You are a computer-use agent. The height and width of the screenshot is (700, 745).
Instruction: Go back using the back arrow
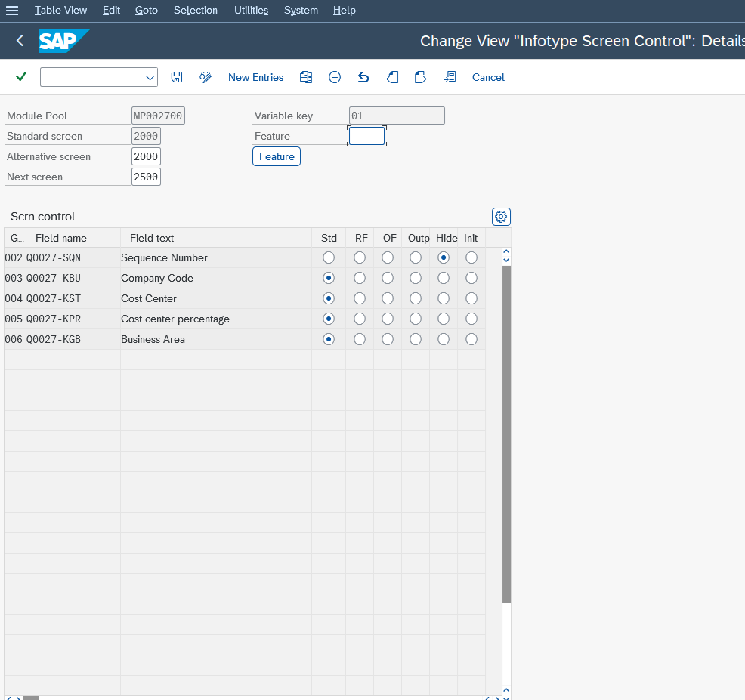click(x=20, y=41)
